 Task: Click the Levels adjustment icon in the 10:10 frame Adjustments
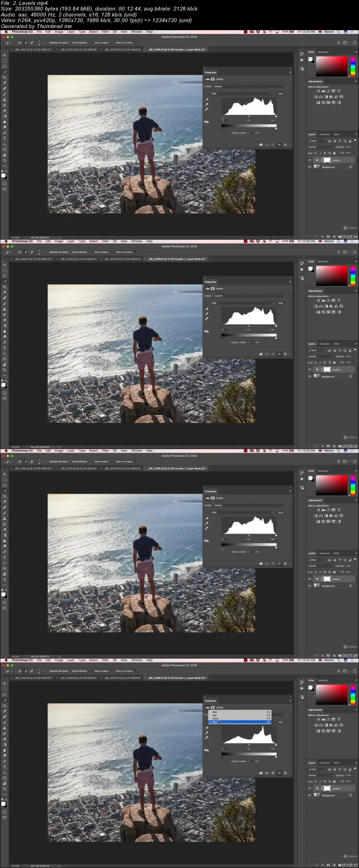[323, 719]
